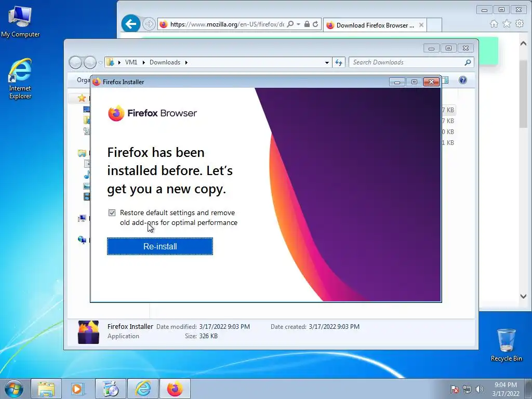Open a new tab in IE
The width and height of the screenshot is (532, 399).
tap(434, 25)
